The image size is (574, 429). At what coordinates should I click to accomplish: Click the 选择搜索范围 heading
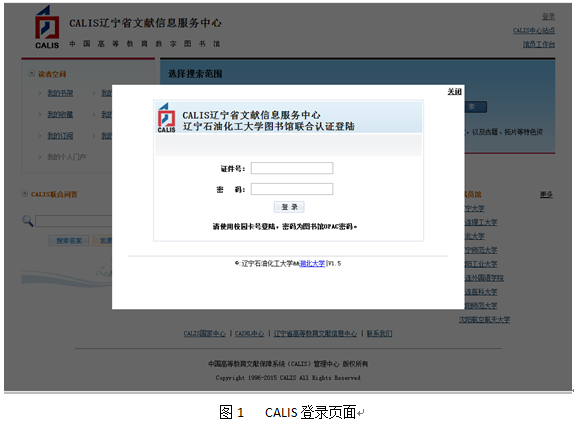[195, 74]
